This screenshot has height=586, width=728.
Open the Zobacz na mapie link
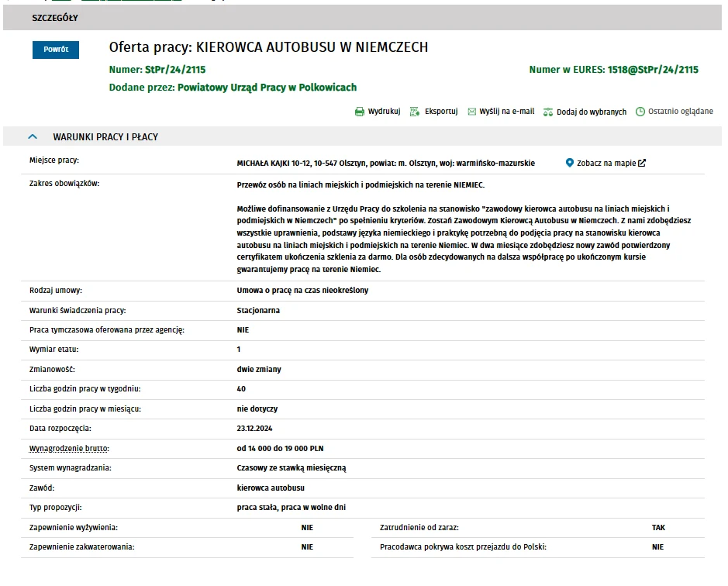click(x=606, y=164)
